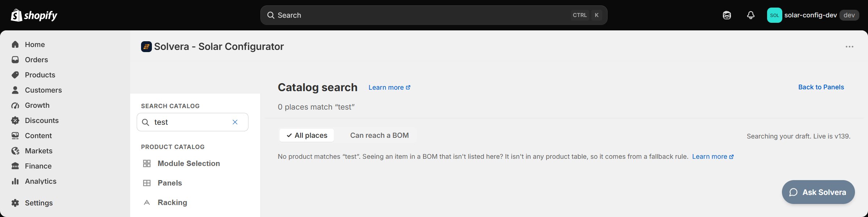Open Learn more about fallback rules

[x=713, y=157]
